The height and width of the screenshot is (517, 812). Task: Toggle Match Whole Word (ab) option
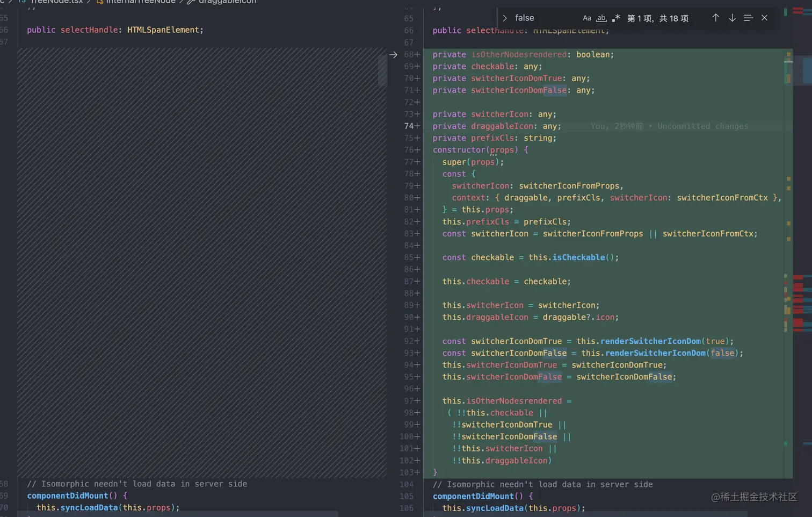(x=601, y=18)
